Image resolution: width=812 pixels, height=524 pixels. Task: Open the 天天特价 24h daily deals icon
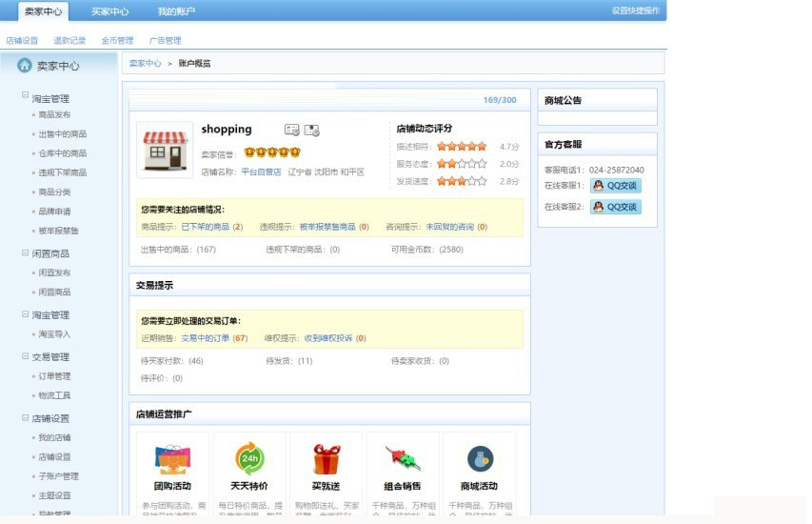[x=249, y=458]
